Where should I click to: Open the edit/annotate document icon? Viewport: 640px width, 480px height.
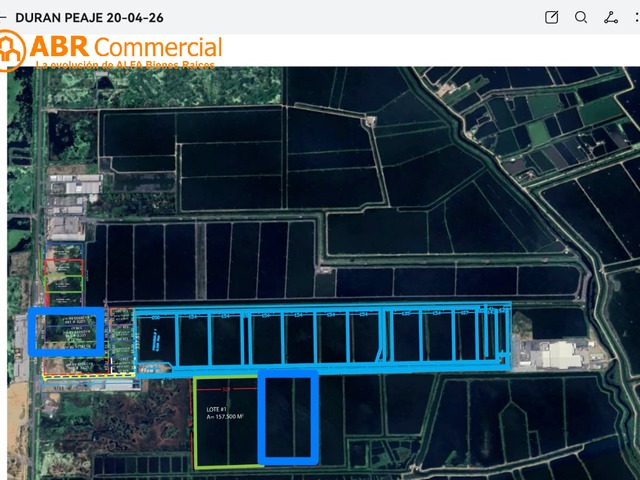click(x=551, y=18)
